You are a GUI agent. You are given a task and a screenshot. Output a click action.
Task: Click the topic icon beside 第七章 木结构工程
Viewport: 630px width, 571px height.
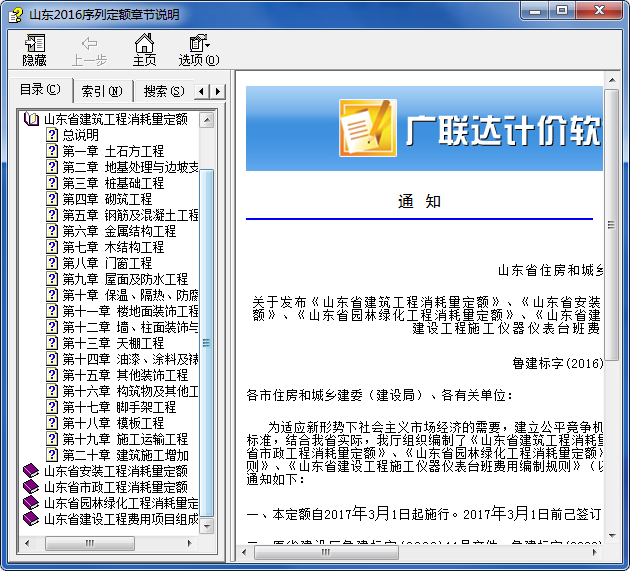(52, 247)
